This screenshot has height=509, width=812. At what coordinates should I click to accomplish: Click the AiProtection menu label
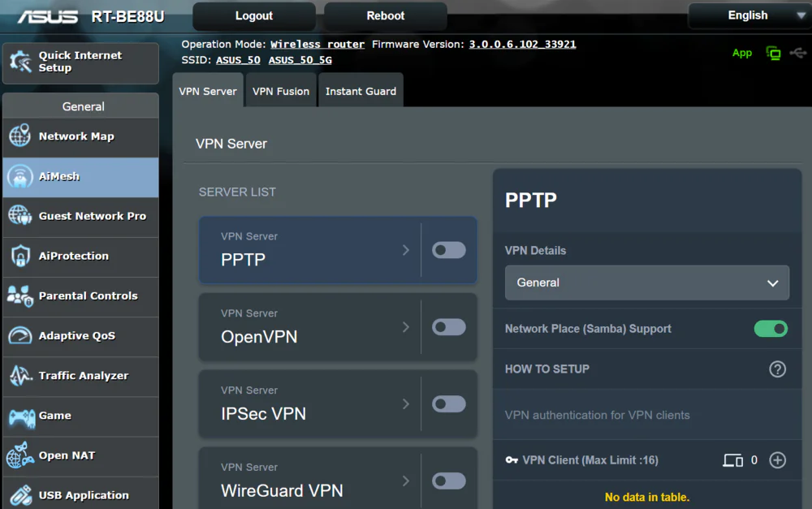74,256
